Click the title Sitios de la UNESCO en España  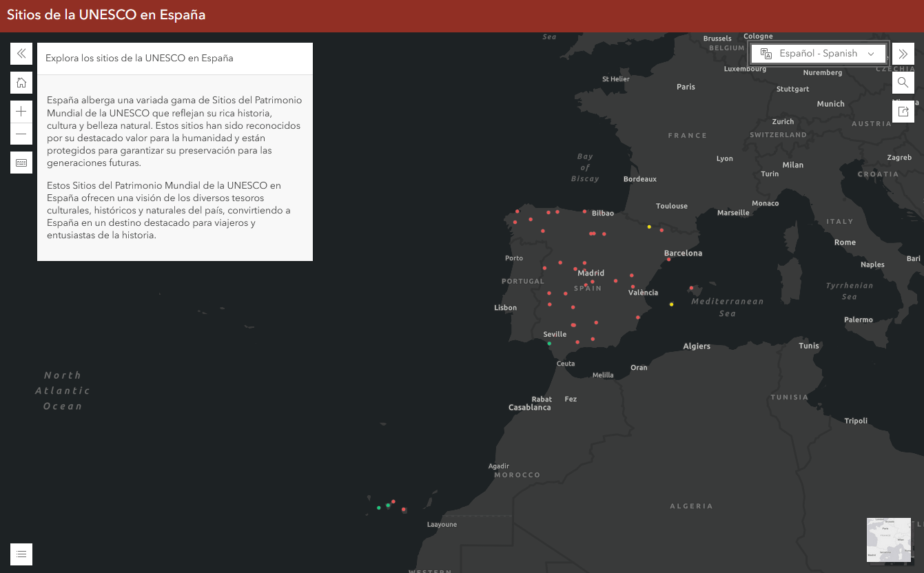[106, 14]
